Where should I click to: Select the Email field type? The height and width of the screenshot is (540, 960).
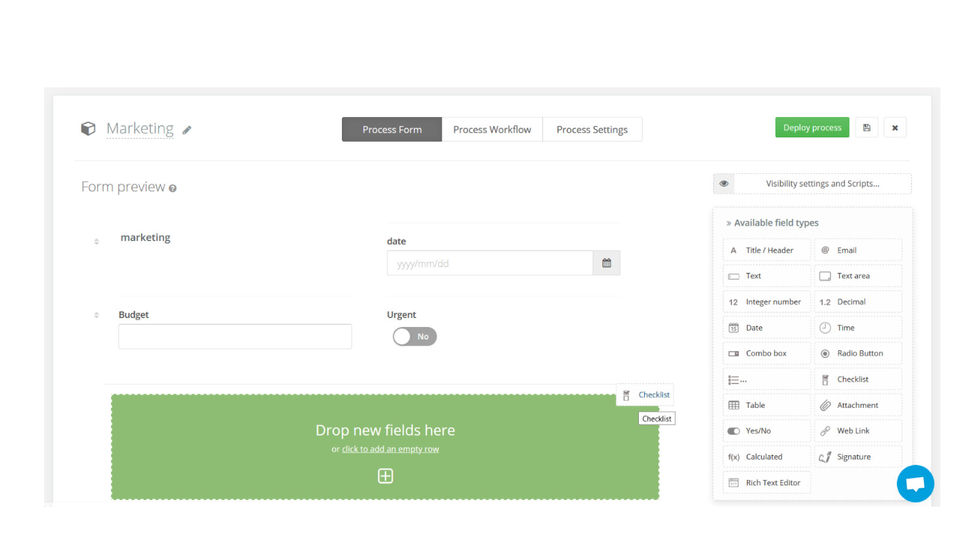(858, 250)
